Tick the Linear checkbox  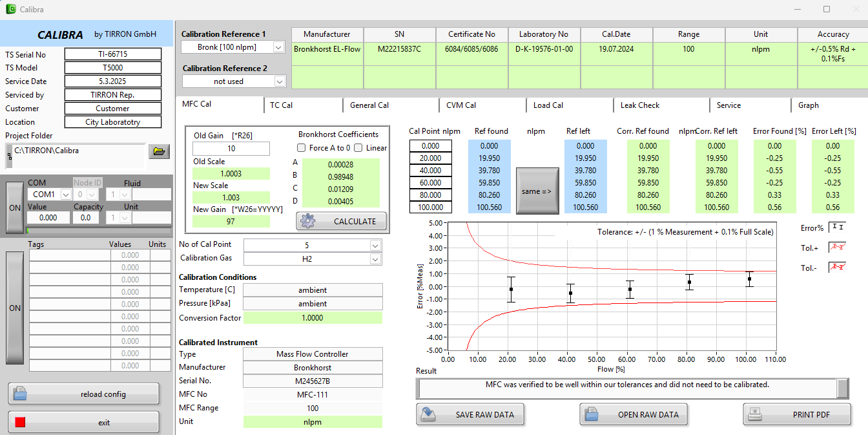point(358,148)
